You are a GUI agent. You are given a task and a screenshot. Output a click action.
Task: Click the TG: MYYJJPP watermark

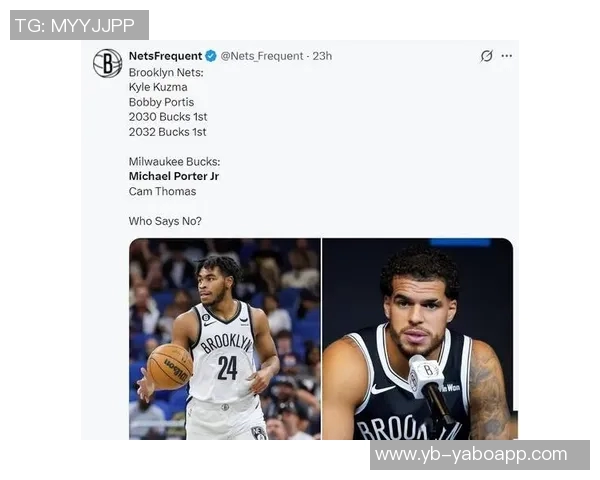79,25
